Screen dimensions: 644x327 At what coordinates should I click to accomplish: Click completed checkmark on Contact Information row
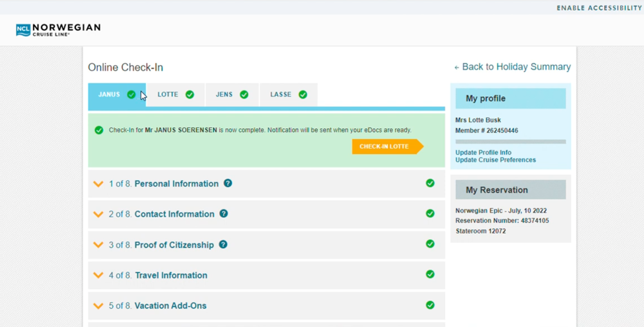coord(430,213)
